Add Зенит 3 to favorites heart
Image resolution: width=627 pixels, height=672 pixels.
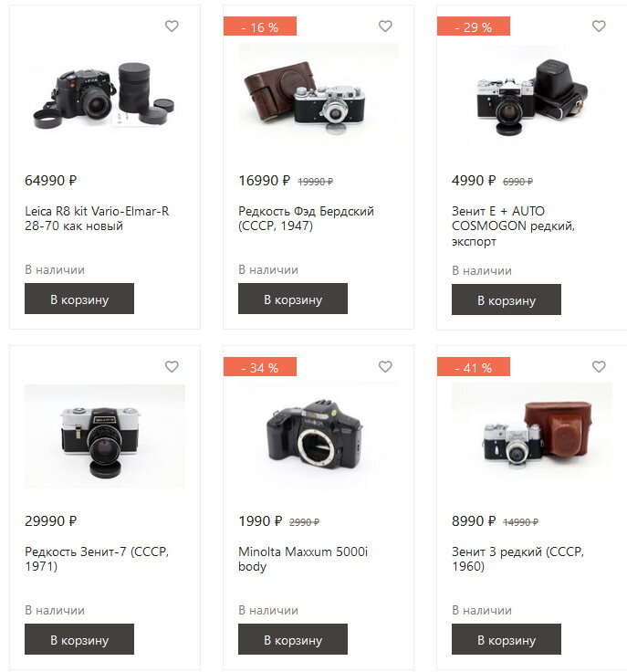(599, 366)
